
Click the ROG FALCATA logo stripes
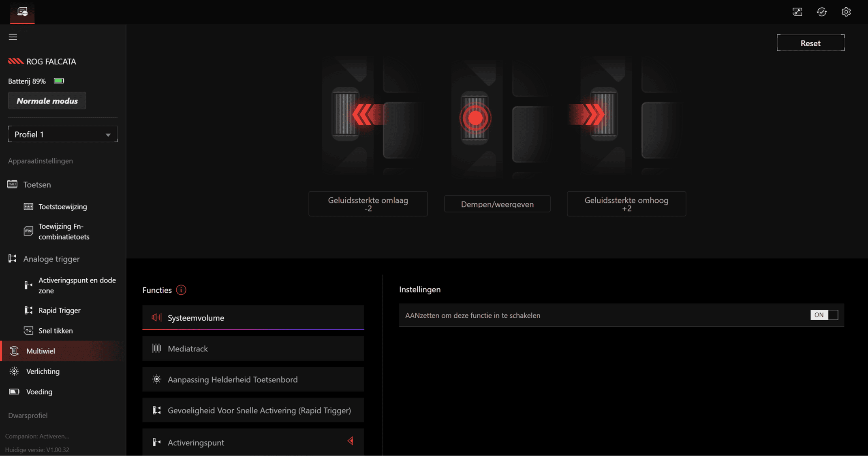point(16,61)
